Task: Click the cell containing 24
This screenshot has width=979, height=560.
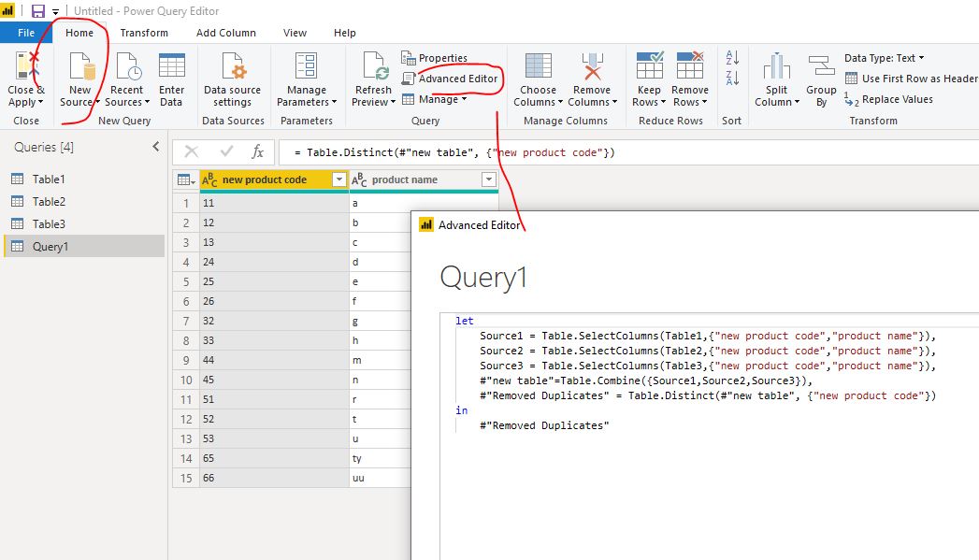Action: [x=274, y=262]
